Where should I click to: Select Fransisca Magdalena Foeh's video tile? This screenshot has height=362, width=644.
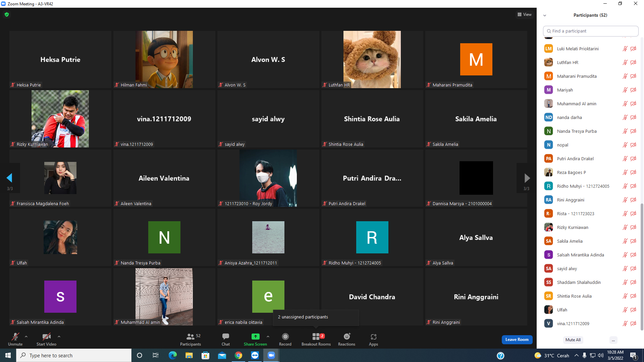60,178
